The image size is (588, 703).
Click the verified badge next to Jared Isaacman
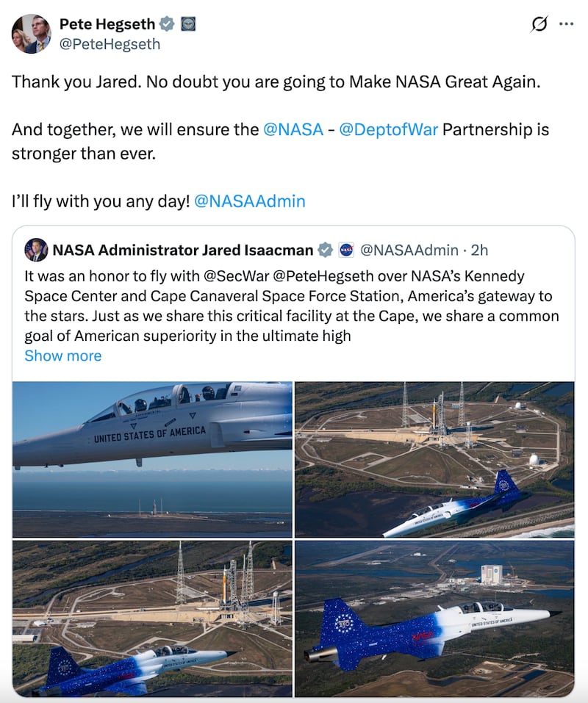point(325,250)
